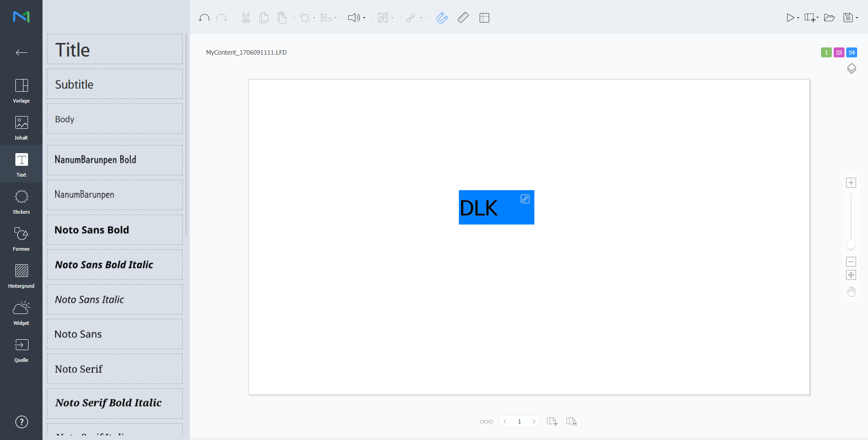Viewport: 868px width, 440px height.
Task: Open the Widget panel
Action: [21, 313]
